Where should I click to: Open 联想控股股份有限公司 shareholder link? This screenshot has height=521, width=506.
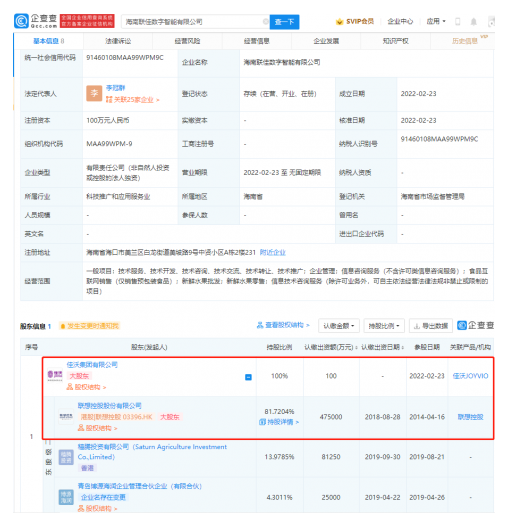click(110, 406)
